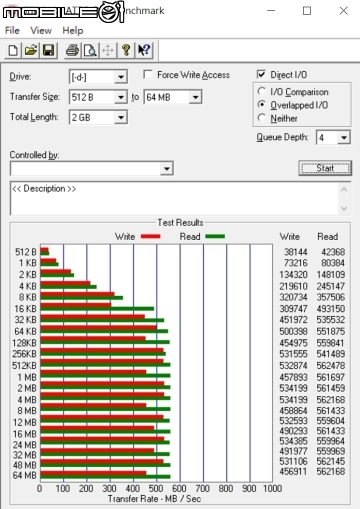The width and height of the screenshot is (360, 509).
Task: Click the Open folder toolbar icon
Action: pos(31,51)
